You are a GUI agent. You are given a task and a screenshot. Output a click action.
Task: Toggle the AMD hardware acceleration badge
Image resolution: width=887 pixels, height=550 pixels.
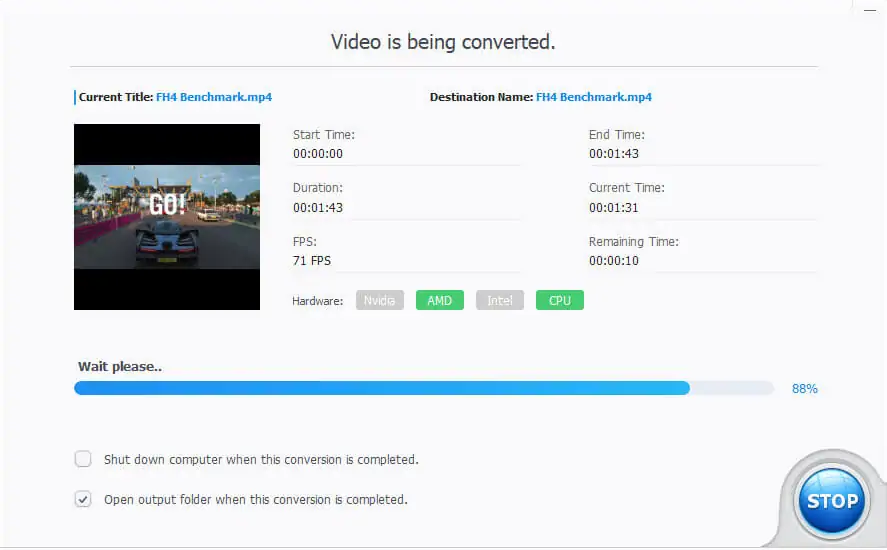click(x=440, y=300)
